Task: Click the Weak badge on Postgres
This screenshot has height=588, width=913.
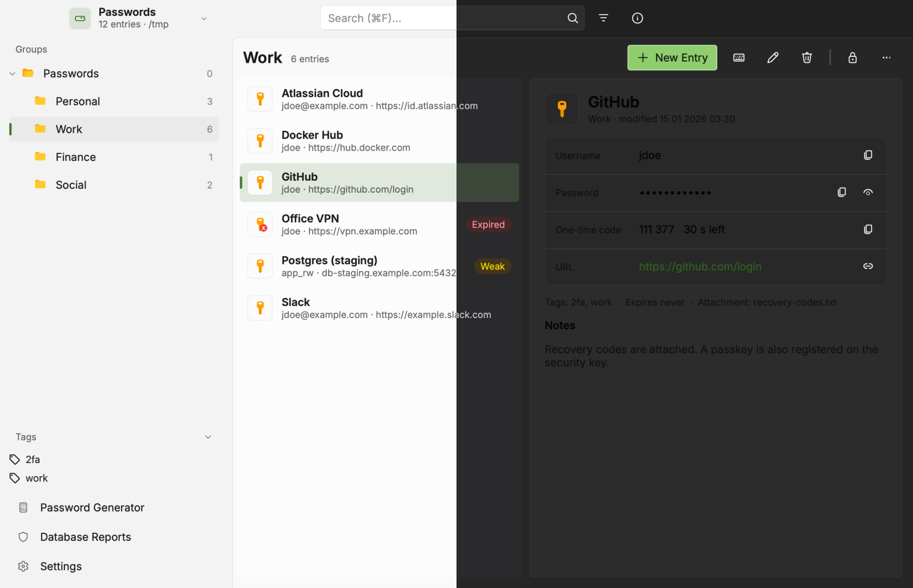Action: point(492,266)
